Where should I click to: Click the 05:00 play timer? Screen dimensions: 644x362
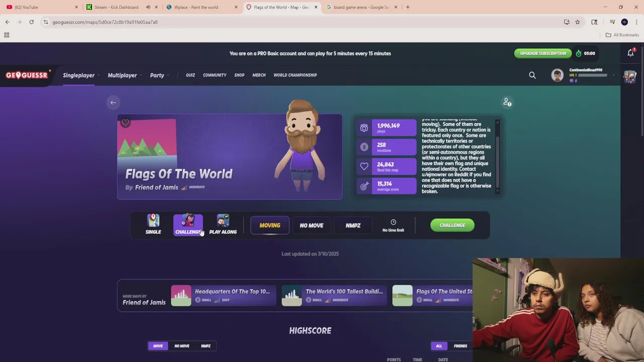click(586, 53)
